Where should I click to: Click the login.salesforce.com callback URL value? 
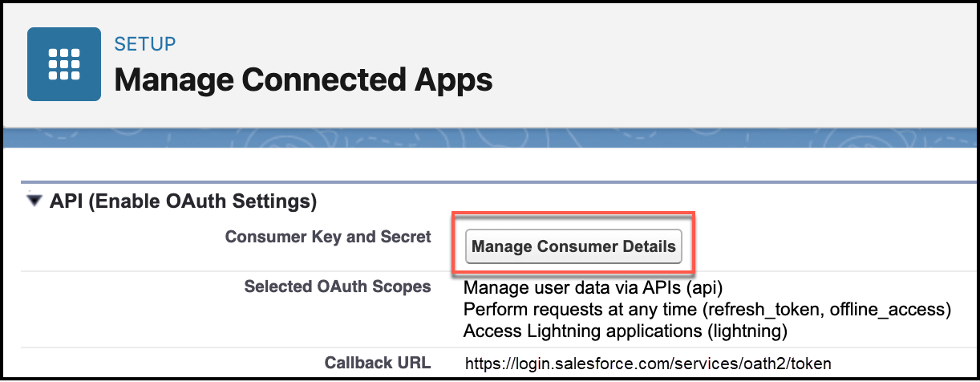[x=648, y=364]
